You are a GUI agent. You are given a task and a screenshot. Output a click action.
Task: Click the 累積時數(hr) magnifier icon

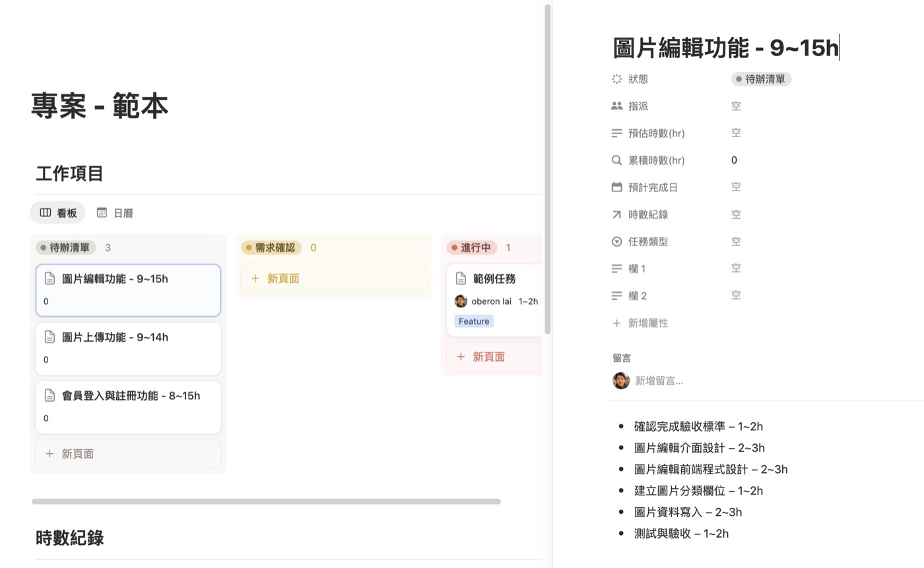616,160
